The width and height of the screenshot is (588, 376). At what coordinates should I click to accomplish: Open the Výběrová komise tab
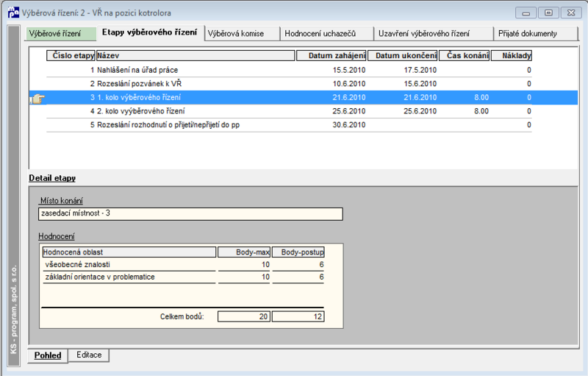[x=243, y=34]
